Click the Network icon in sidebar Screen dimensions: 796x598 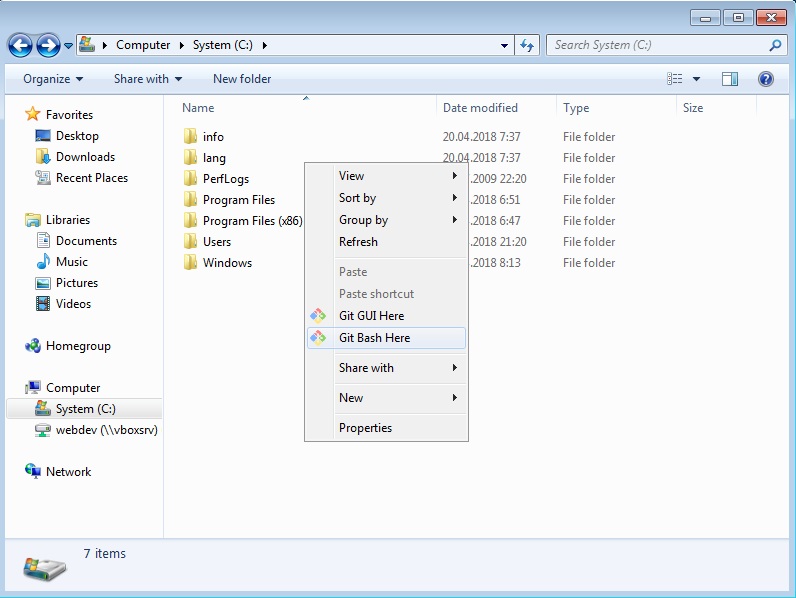click(33, 471)
